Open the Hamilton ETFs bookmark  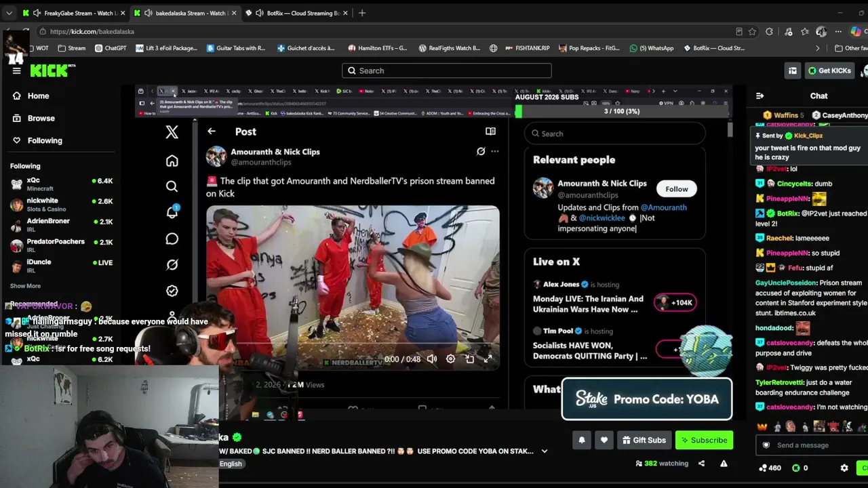pyautogui.click(x=378, y=48)
